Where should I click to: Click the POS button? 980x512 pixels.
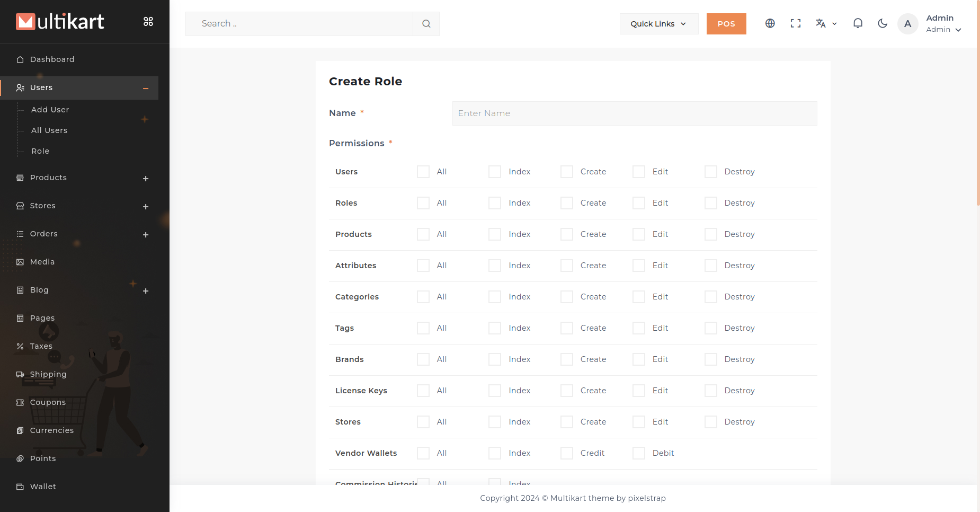tap(726, 24)
